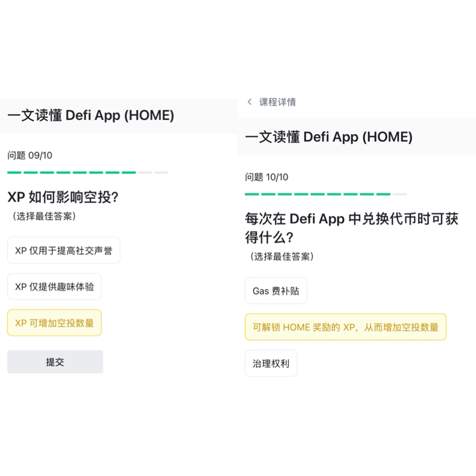Click the question 09/10 green progress bar
Viewport: 476px width, 476px height.
[x=71, y=172]
